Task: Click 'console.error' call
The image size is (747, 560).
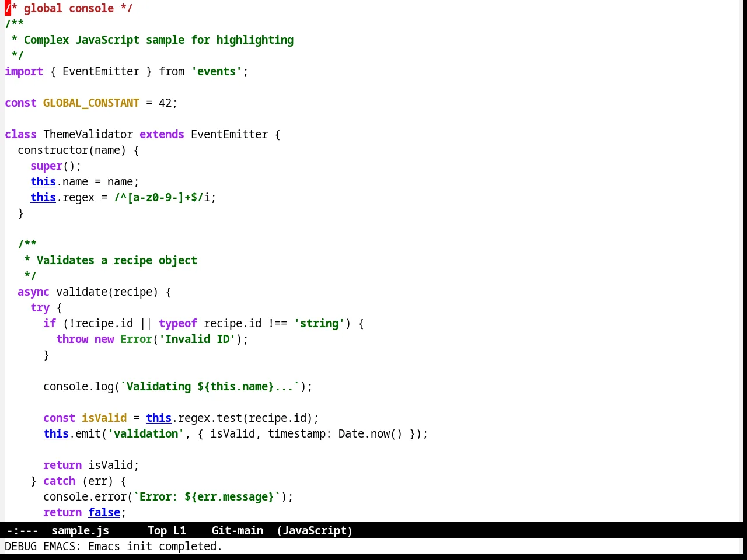Action: tap(85, 496)
